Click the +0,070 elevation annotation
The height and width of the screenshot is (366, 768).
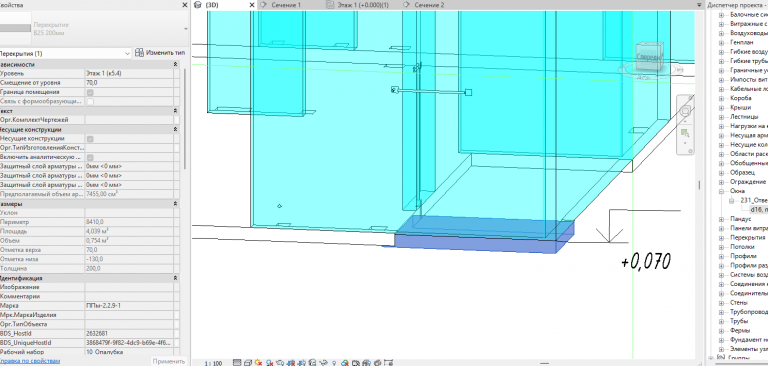[646, 261]
